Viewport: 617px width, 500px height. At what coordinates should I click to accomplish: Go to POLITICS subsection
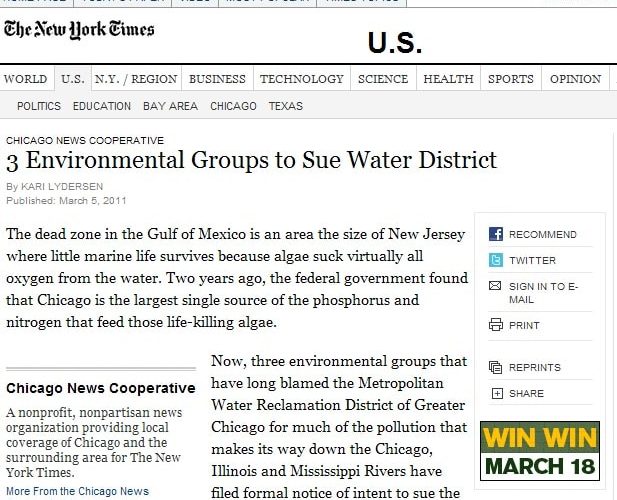click(x=39, y=106)
